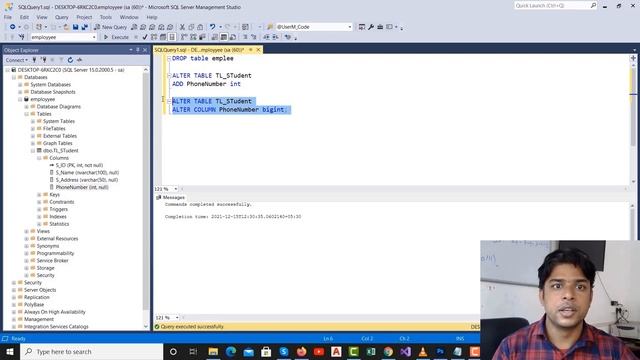The image size is (640, 360).
Task: Expand the System Databases node
Action: pyautogui.click(x=20, y=84)
